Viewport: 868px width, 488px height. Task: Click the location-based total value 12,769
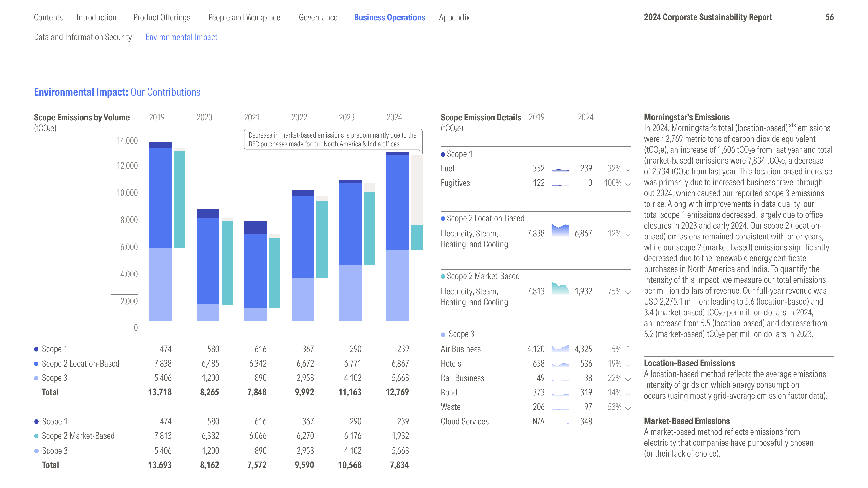pos(397,392)
